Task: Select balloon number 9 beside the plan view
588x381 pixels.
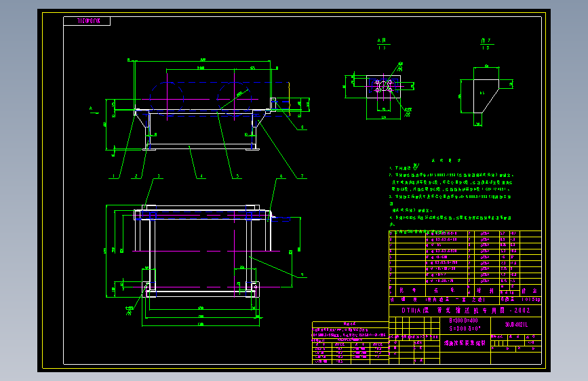Action: pos(302,275)
